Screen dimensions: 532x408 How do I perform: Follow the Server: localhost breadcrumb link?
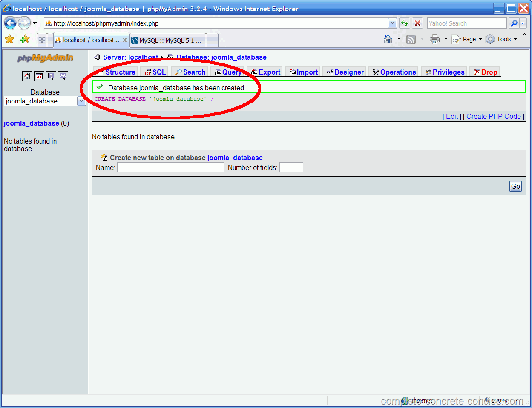pyautogui.click(x=130, y=57)
